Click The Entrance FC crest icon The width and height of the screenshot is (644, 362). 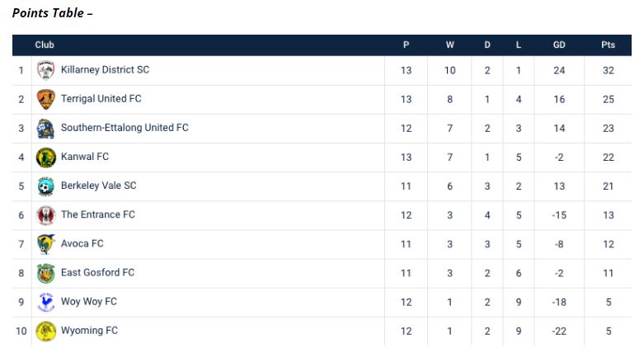46,214
